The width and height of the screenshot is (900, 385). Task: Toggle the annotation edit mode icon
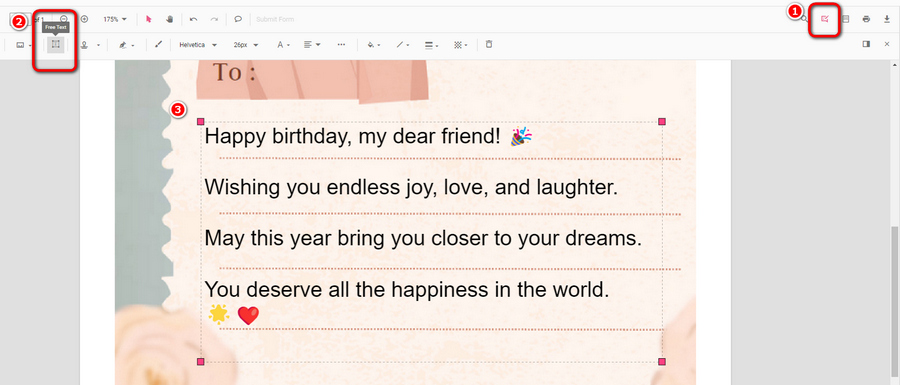tap(825, 19)
